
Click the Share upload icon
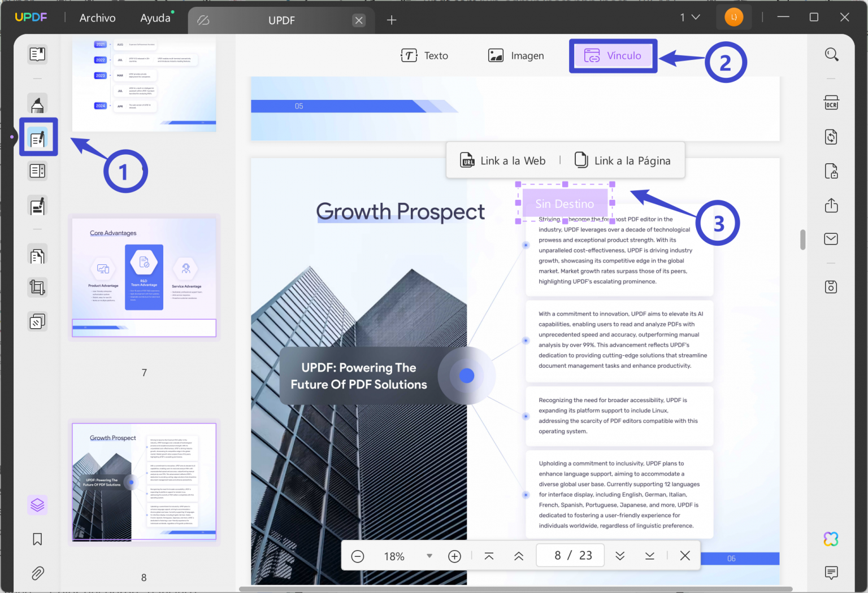pyautogui.click(x=831, y=205)
